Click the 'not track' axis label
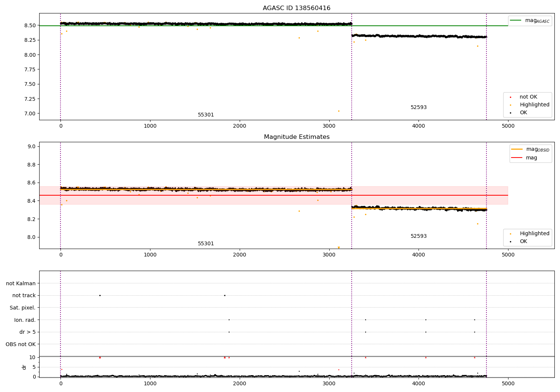The image size is (560, 392). (24, 295)
